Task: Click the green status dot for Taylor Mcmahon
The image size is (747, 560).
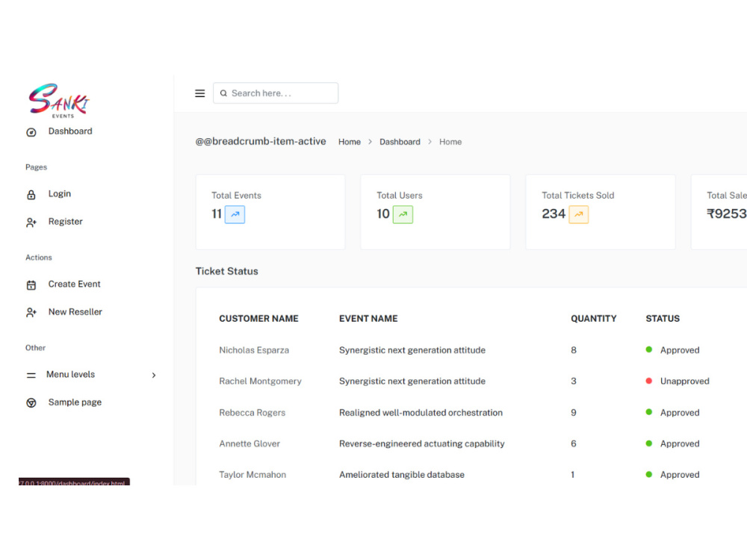Action: [x=649, y=474]
